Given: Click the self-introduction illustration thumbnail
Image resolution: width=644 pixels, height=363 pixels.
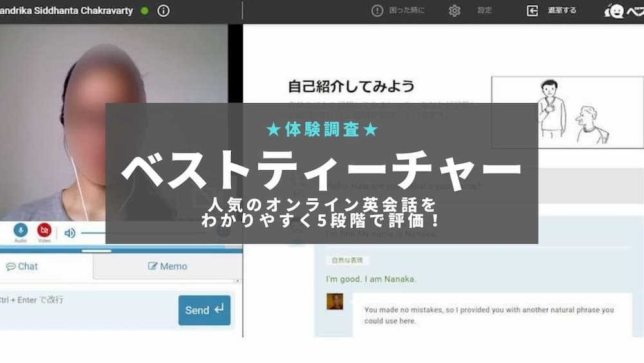Looking at the screenshot, I should [567, 112].
